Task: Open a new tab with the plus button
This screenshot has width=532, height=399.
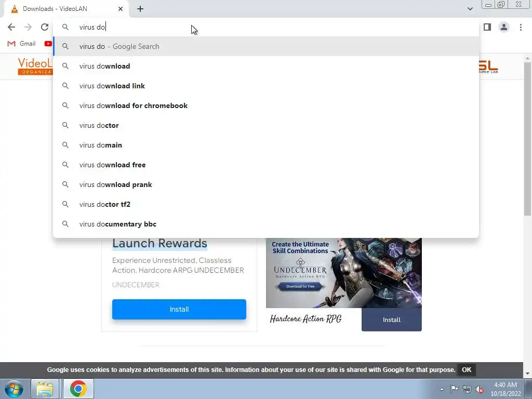Action: (140, 9)
